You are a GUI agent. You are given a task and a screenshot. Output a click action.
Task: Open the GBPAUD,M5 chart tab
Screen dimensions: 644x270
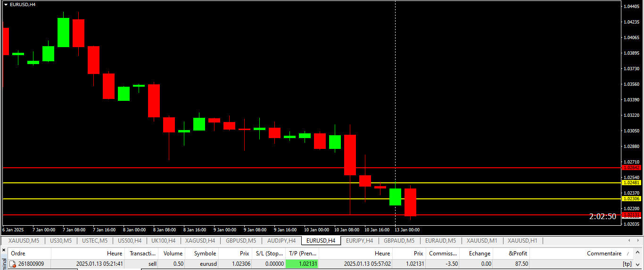[399, 241]
